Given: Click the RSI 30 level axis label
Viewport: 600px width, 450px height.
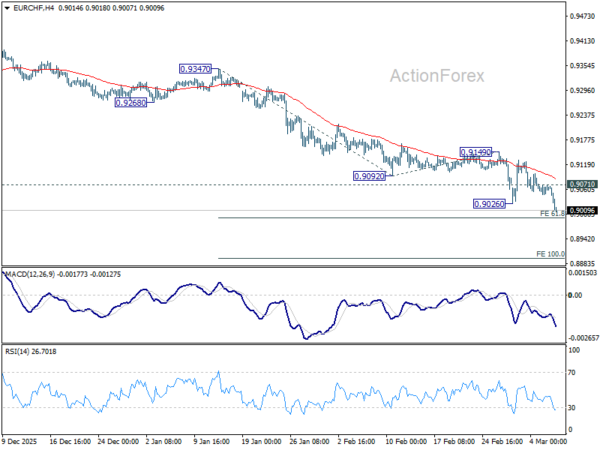Looking at the screenshot, I should point(572,408).
